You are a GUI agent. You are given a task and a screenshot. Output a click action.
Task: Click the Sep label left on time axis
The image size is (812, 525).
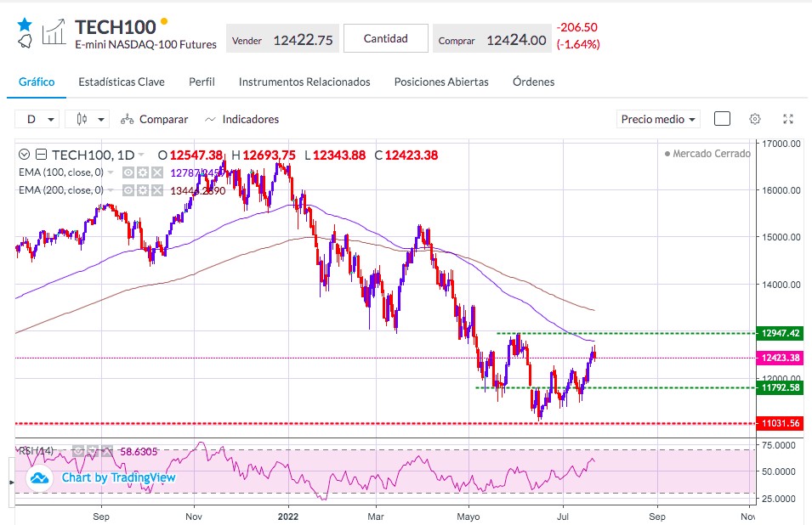(x=101, y=517)
